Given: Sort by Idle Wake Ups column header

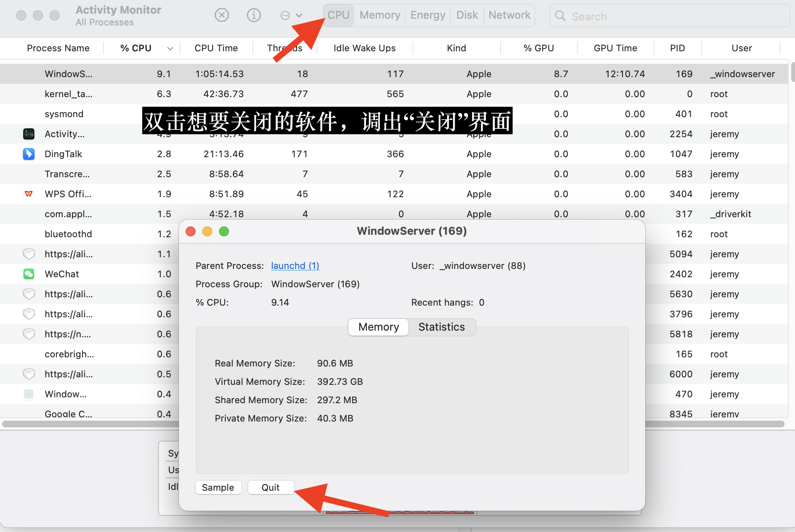Looking at the screenshot, I should pos(365,48).
